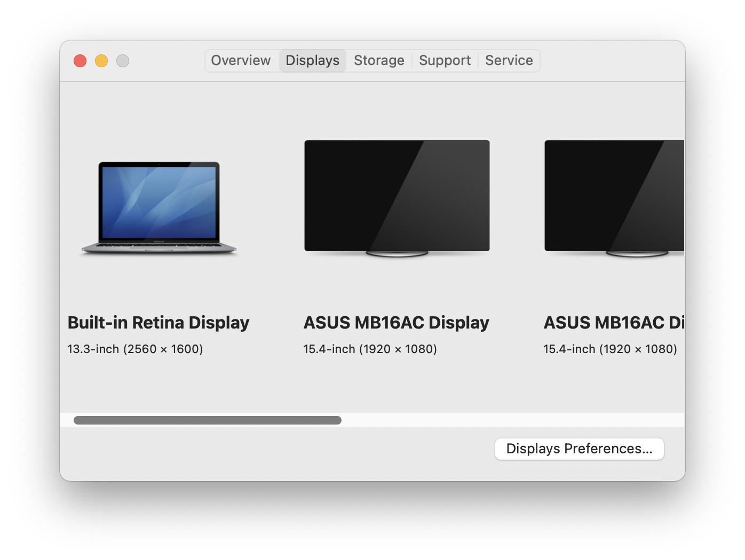Click the Built-in Retina Display title
745x560 pixels.
click(158, 323)
